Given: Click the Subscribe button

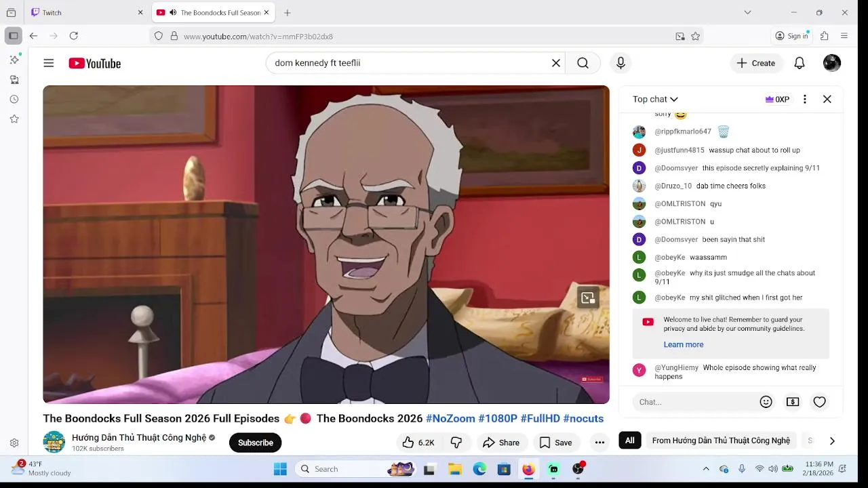Looking at the screenshot, I should click(x=256, y=443).
